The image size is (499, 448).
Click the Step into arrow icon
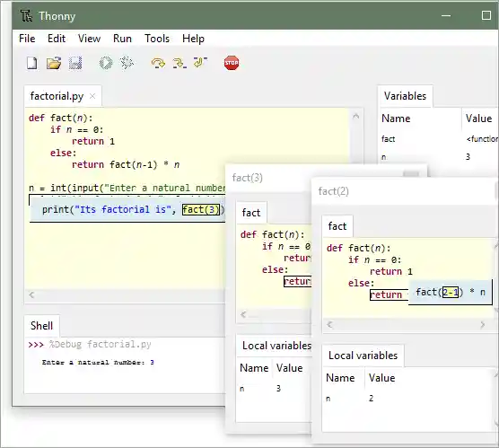coord(179,63)
